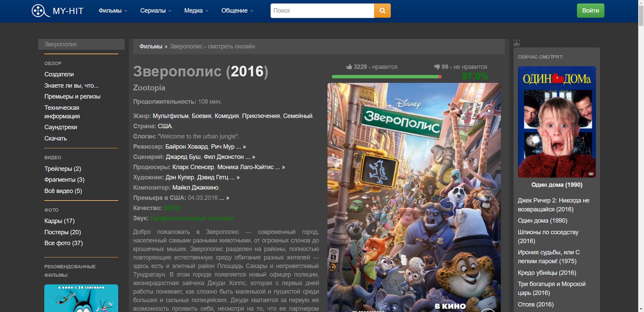Image resolution: width=644 pixels, height=312 pixels.
Task: Click the orange search magnifier button
Action: (382, 11)
